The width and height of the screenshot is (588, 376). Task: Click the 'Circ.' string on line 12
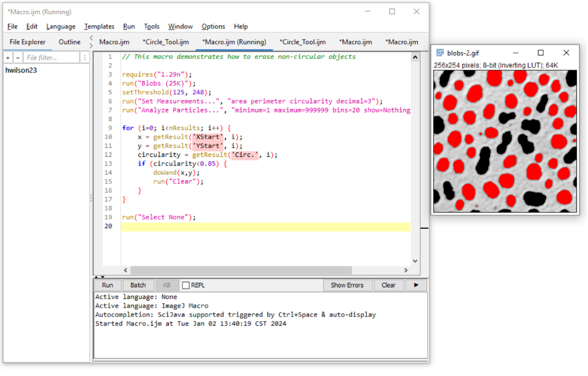click(244, 155)
